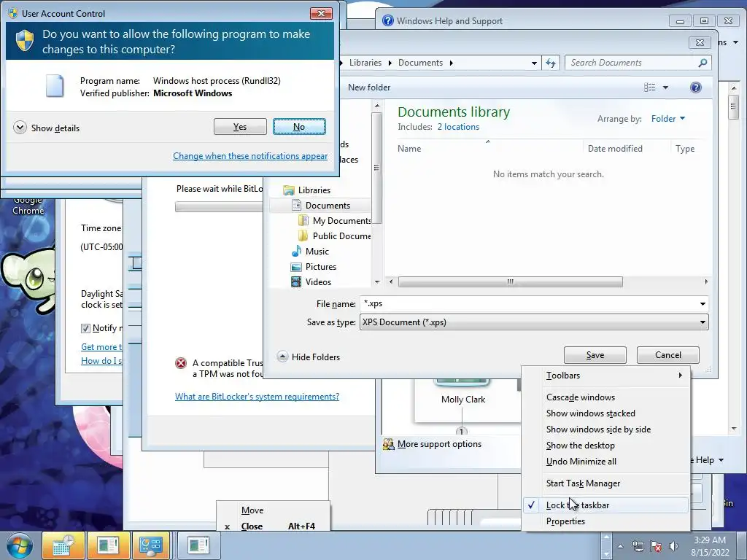Click New folder in the Save dialog
747x560 pixels.
click(368, 87)
